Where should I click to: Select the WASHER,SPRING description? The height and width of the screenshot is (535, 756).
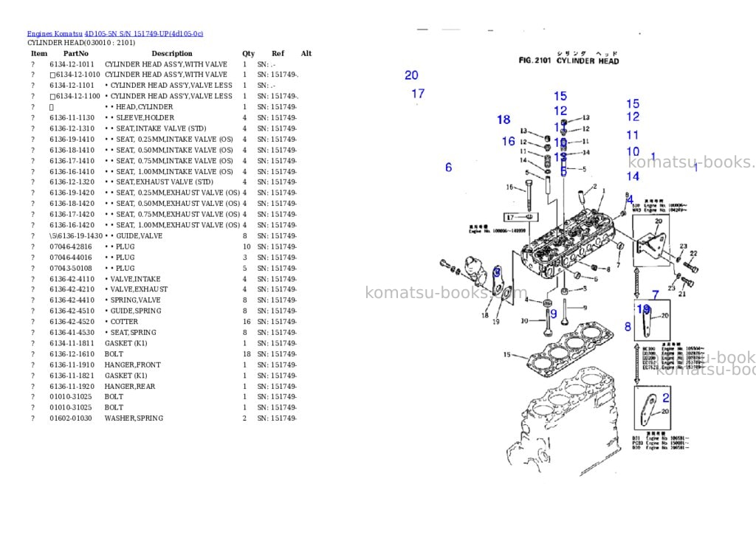[x=134, y=418]
